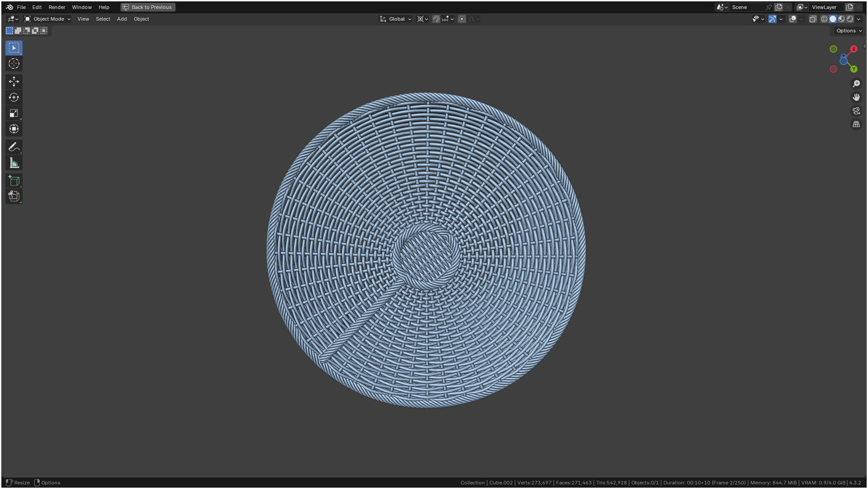Enable proportional editing toggle
Screen dimensions: 868x489
[462, 19]
